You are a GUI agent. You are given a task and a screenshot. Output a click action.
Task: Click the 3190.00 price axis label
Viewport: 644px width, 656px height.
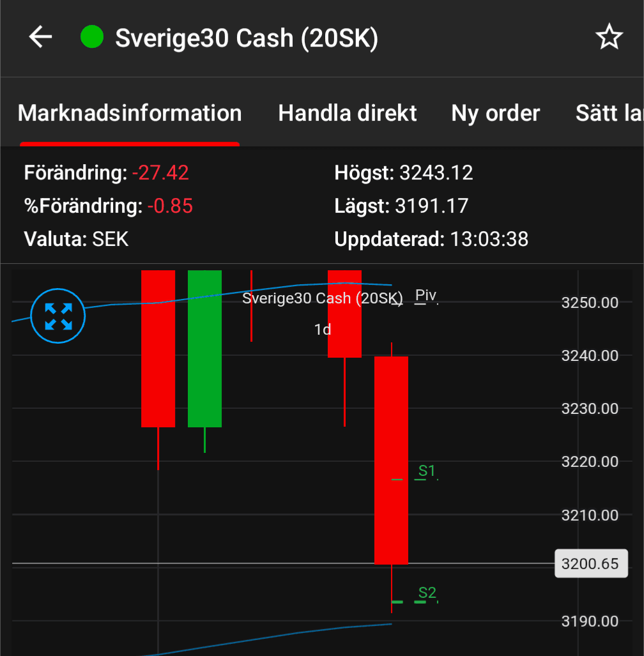pos(590,622)
